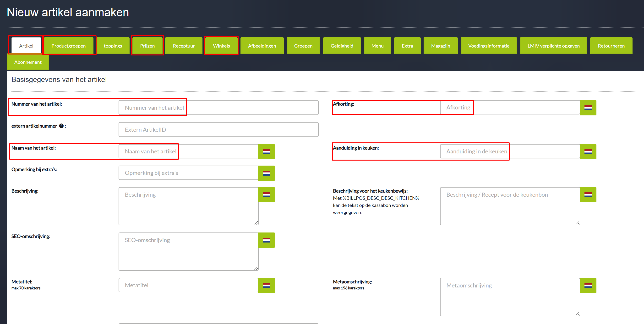Click the flag icon beside Metatitel field
644x324 pixels.
coord(266,285)
